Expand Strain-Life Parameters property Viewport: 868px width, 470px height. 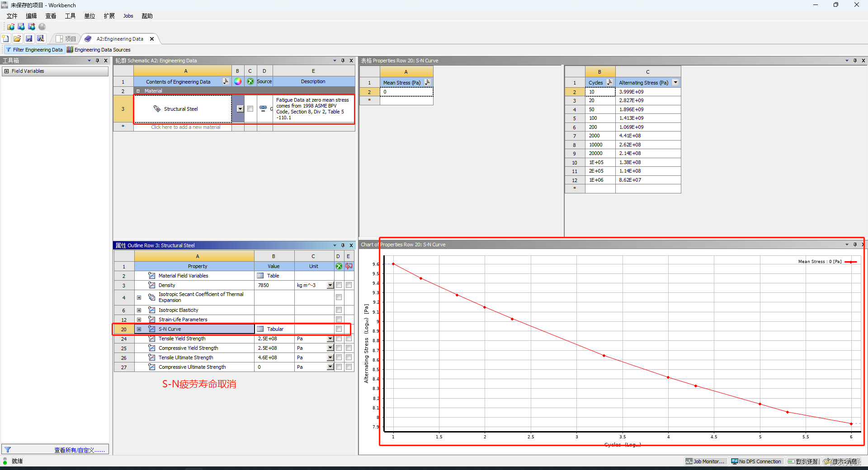coord(139,320)
